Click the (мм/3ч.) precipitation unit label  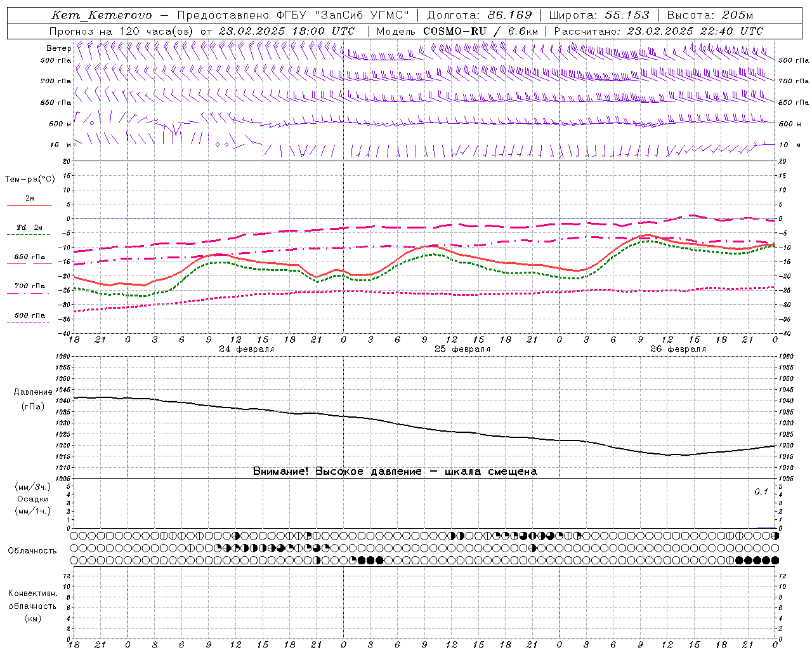tap(33, 487)
